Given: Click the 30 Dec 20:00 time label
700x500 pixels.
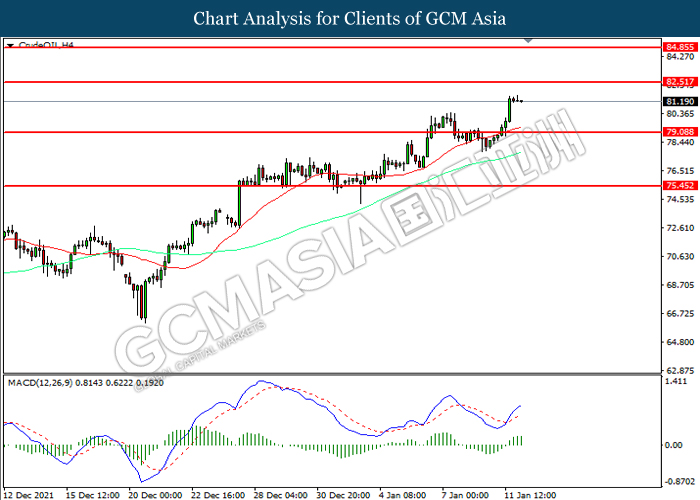Looking at the screenshot, I should tap(343, 495).
